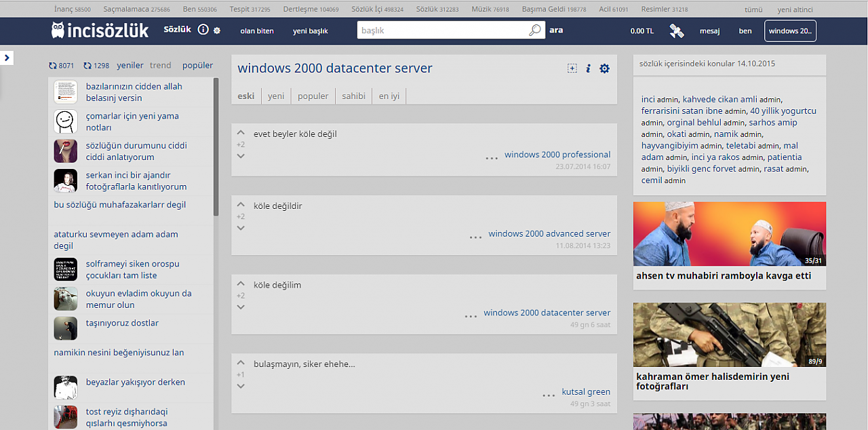The image size is (868, 430).
Task: Select 'popüler' in left panel
Action: point(197,66)
